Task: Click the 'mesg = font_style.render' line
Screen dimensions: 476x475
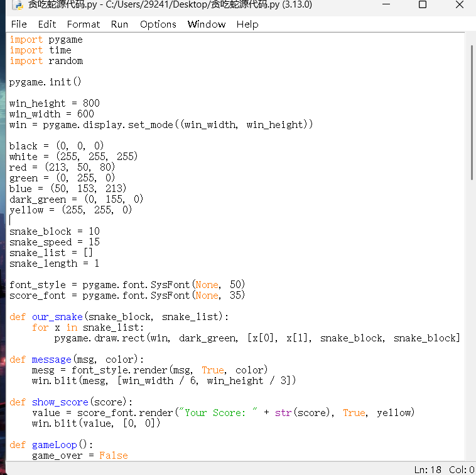Action: 149,370
